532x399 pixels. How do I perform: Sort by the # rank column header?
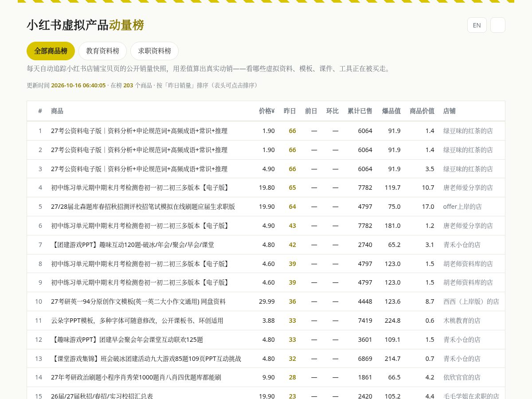click(40, 111)
